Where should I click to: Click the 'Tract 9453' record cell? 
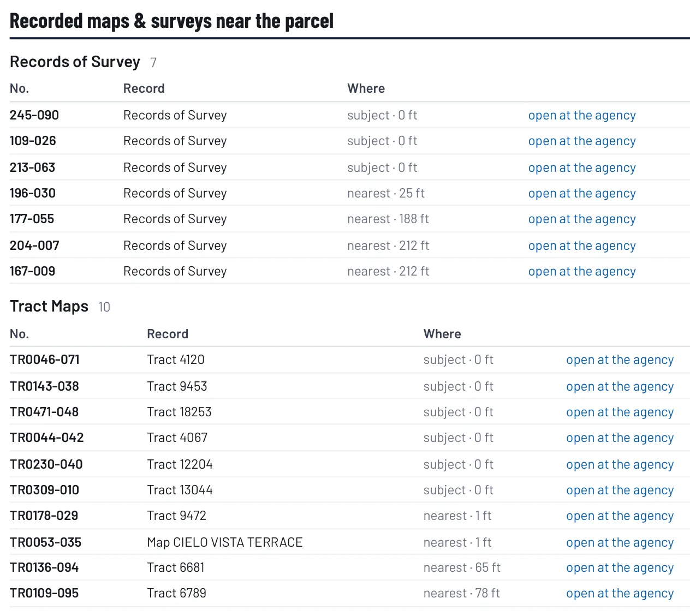(x=177, y=386)
